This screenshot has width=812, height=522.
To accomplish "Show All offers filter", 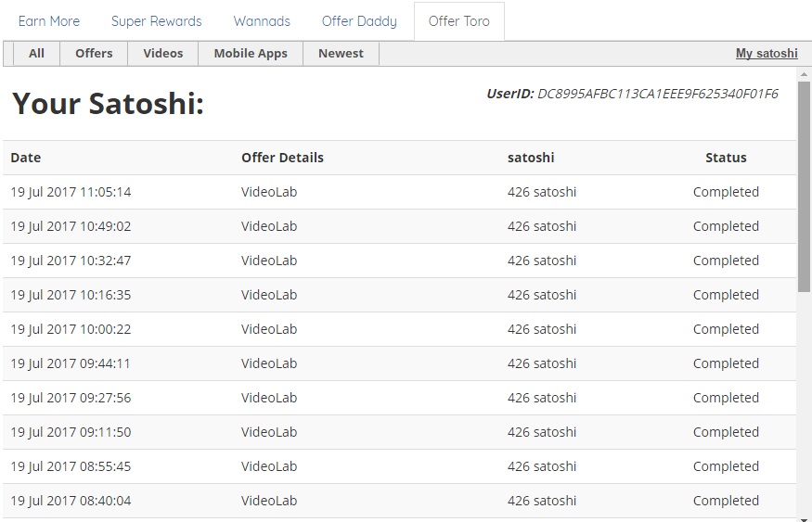I will [x=36, y=54].
